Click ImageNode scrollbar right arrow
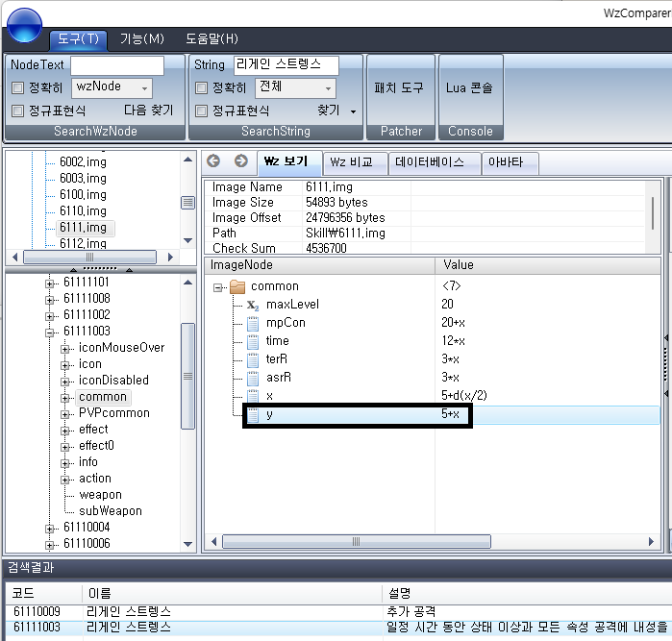This screenshot has height=641, width=672. [x=651, y=542]
